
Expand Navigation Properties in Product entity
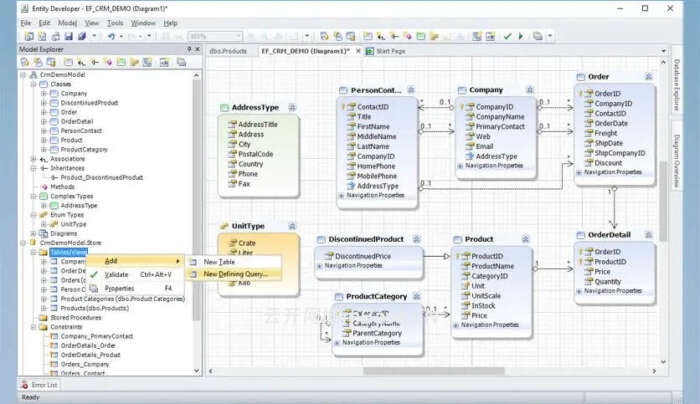coord(456,325)
